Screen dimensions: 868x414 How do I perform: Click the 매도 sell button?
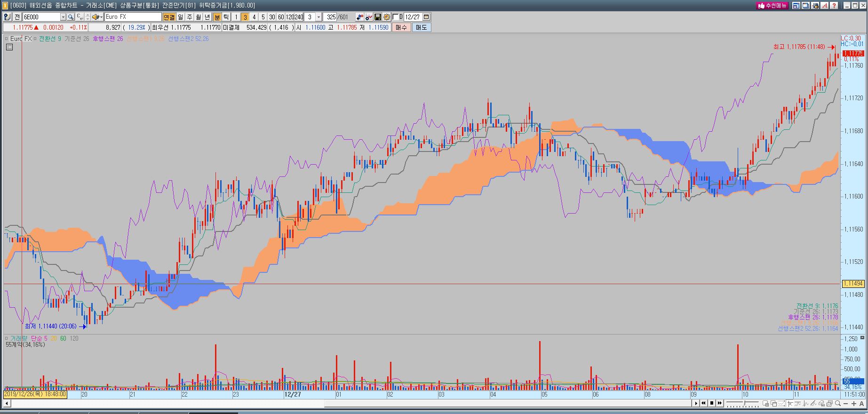coord(422,27)
